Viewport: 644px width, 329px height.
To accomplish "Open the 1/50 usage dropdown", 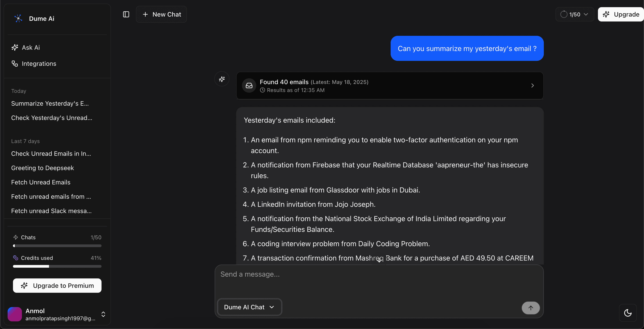I will pyautogui.click(x=574, y=15).
